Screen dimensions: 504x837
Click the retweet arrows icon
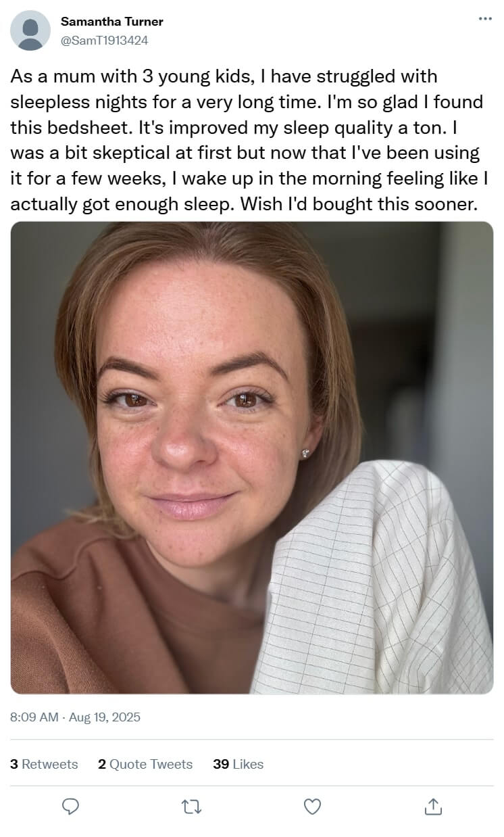[191, 806]
